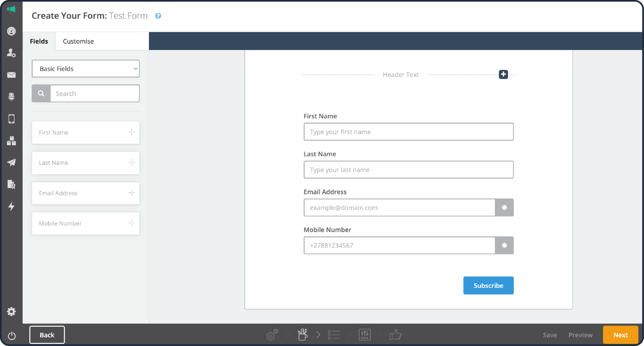Open the automation lightning bolt icon
The width and height of the screenshot is (644, 346).
11,207
